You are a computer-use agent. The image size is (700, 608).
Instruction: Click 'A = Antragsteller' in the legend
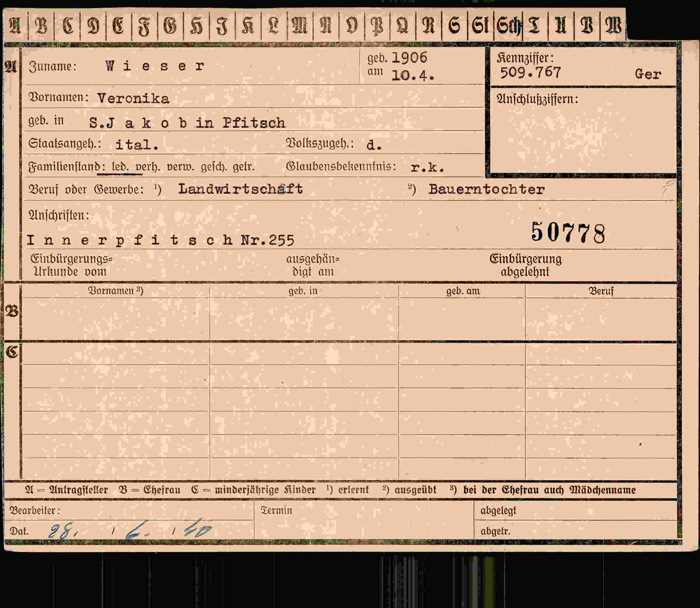pyautogui.click(x=66, y=490)
